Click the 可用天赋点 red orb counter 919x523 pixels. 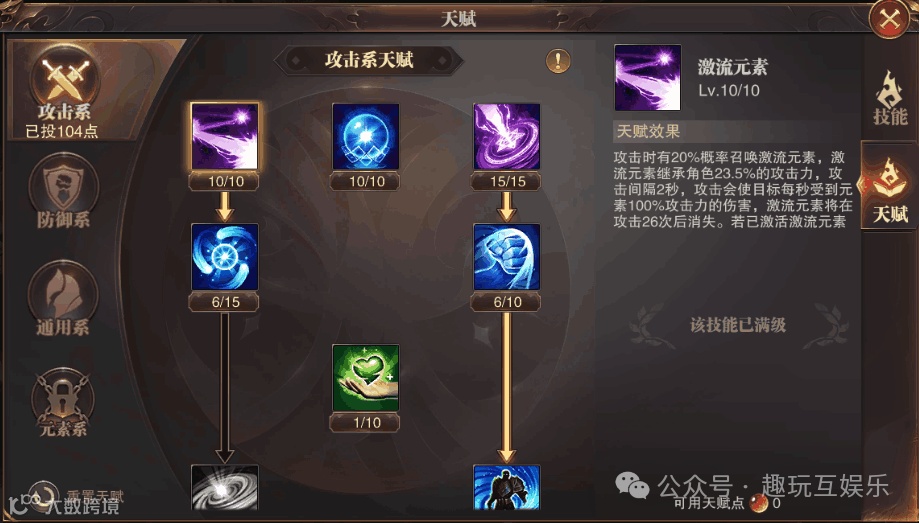pos(760,502)
